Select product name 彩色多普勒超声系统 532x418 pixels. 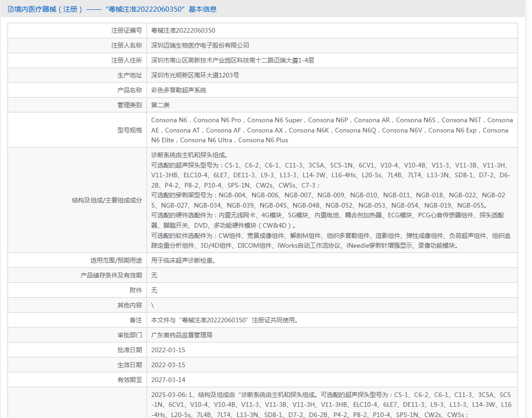179,90
